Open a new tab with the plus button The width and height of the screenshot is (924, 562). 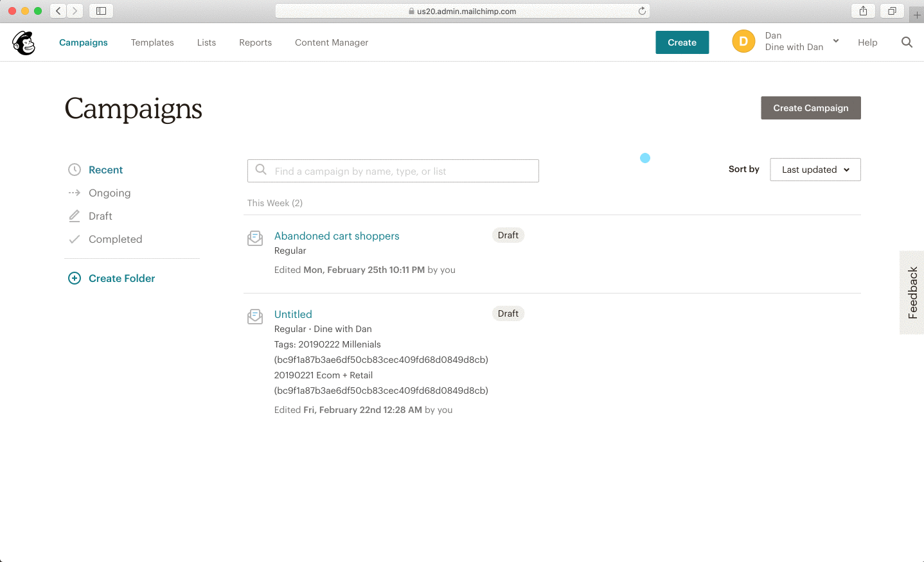pyautogui.click(x=917, y=15)
